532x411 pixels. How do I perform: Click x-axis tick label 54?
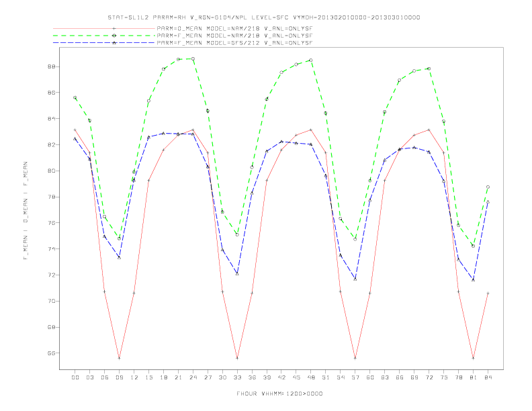(341, 377)
